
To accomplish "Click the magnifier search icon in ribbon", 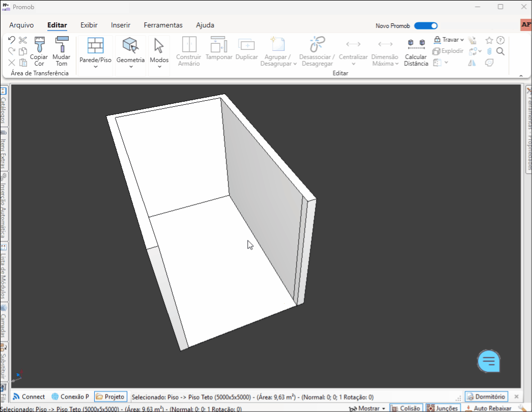I will [500, 51].
